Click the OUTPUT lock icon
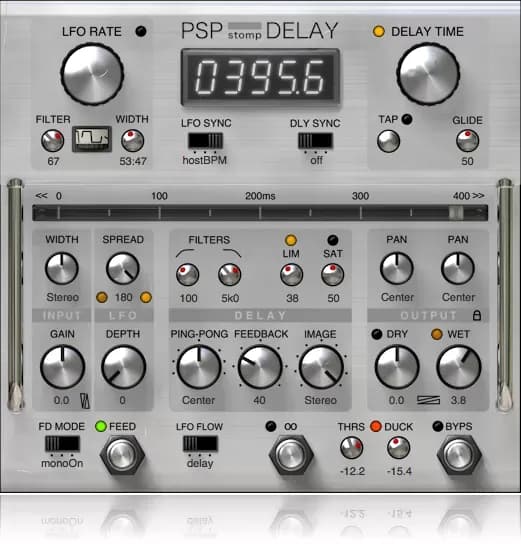521x544 pixels. pyautogui.click(x=477, y=315)
